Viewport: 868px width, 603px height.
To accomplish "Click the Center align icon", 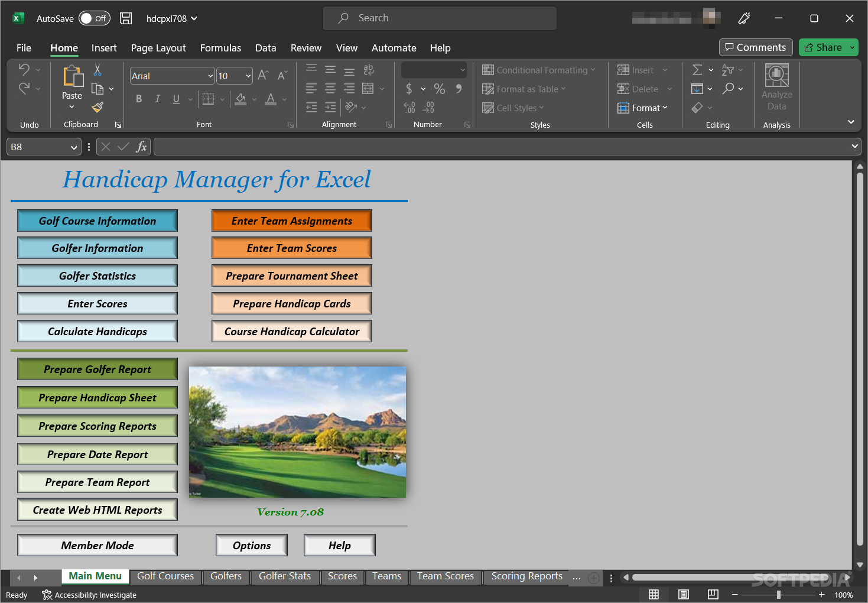I will point(330,89).
